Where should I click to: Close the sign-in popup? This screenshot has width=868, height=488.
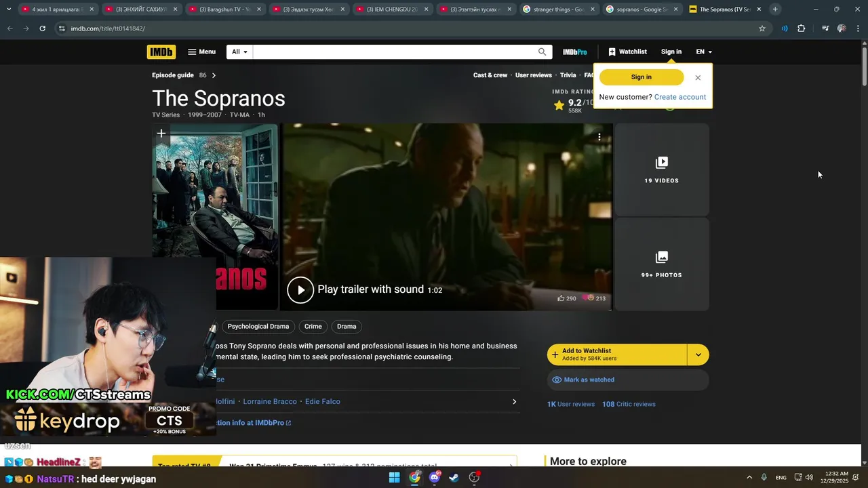[x=698, y=77]
